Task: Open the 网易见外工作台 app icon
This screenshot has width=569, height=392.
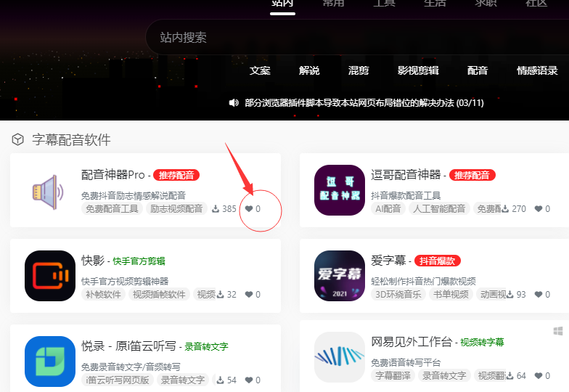Action: (x=340, y=357)
